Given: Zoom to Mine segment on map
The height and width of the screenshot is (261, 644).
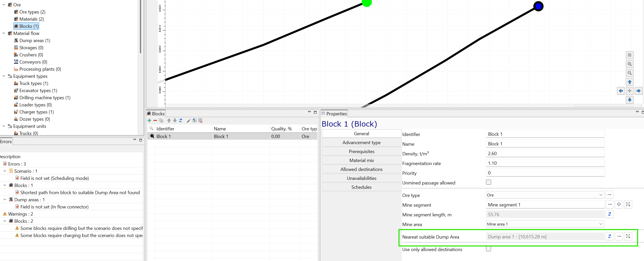Looking at the screenshot, I should tap(628, 204).
